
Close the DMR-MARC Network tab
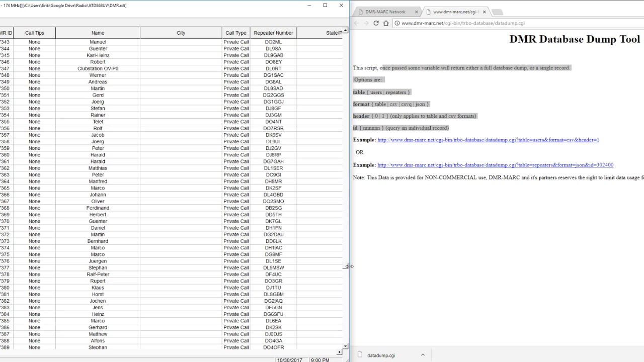417,12
